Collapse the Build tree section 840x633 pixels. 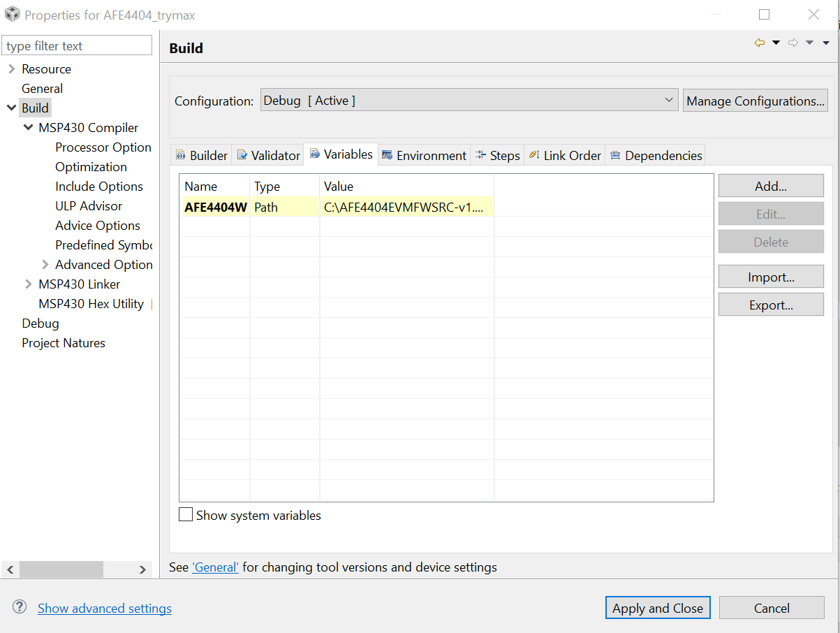pyautogui.click(x=11, y=108)
